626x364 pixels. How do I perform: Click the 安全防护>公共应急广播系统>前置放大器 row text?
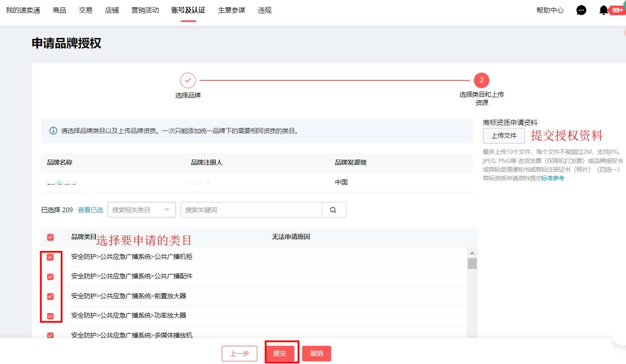point(129,296)
